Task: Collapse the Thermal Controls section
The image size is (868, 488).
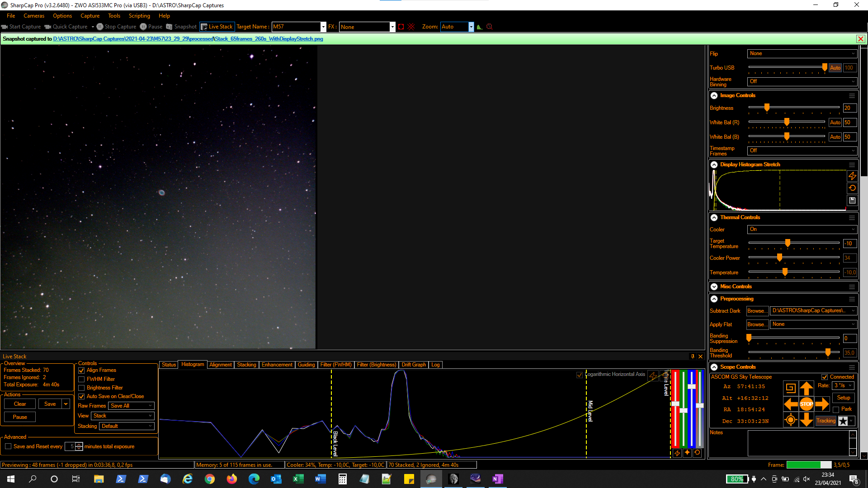Action: (714, 217)
